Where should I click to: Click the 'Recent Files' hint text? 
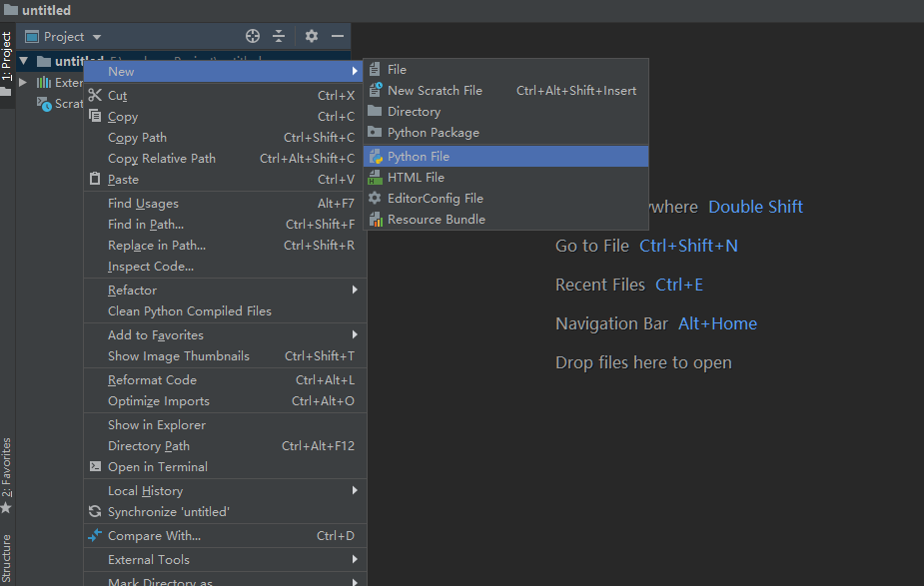[x=600, y=285]
